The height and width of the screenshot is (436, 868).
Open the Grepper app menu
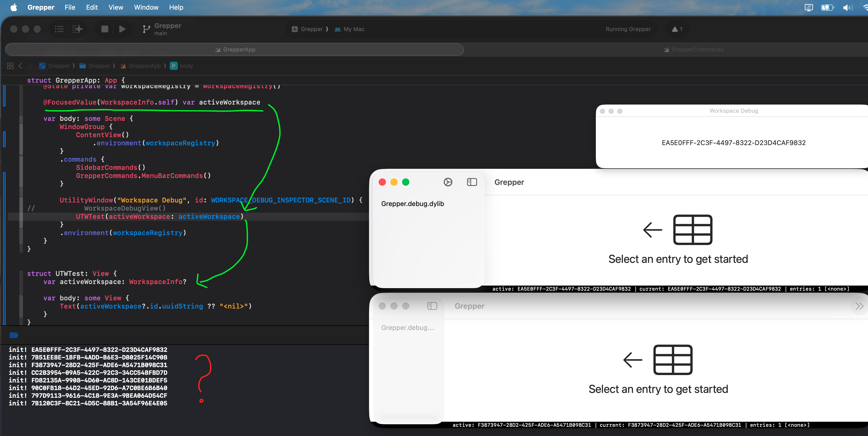tap(41, 7)
